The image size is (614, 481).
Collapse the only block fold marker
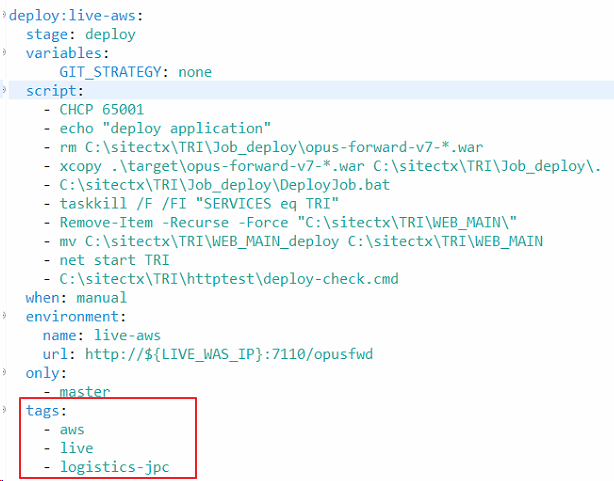[4, 372]
